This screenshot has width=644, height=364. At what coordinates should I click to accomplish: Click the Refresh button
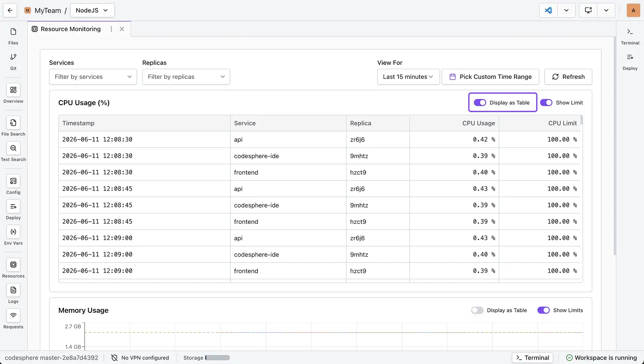[x=568, y=77]
